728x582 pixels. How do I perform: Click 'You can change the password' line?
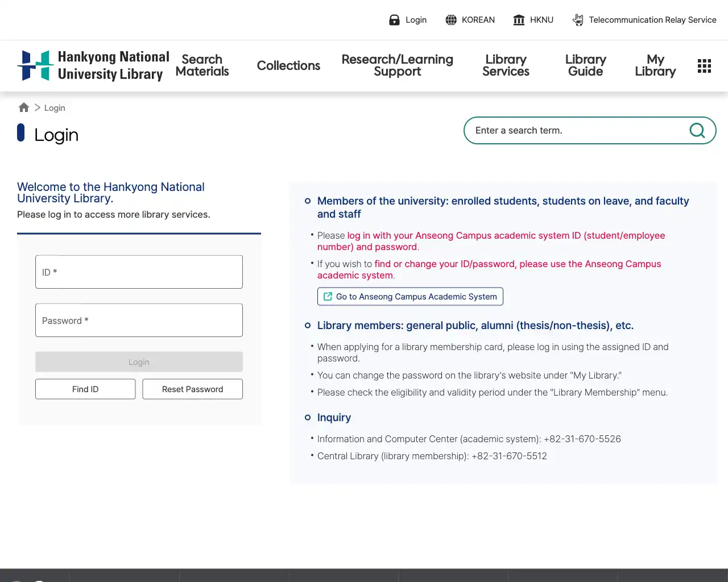469,375
